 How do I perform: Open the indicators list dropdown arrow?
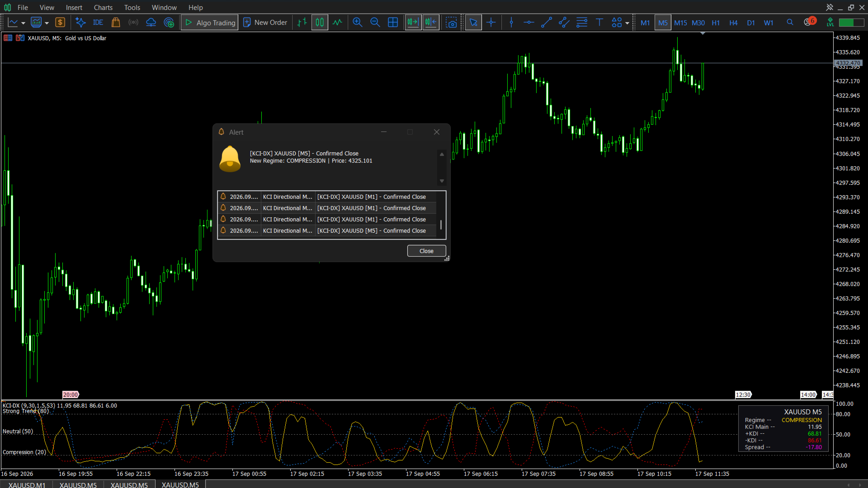pos(47,23)
